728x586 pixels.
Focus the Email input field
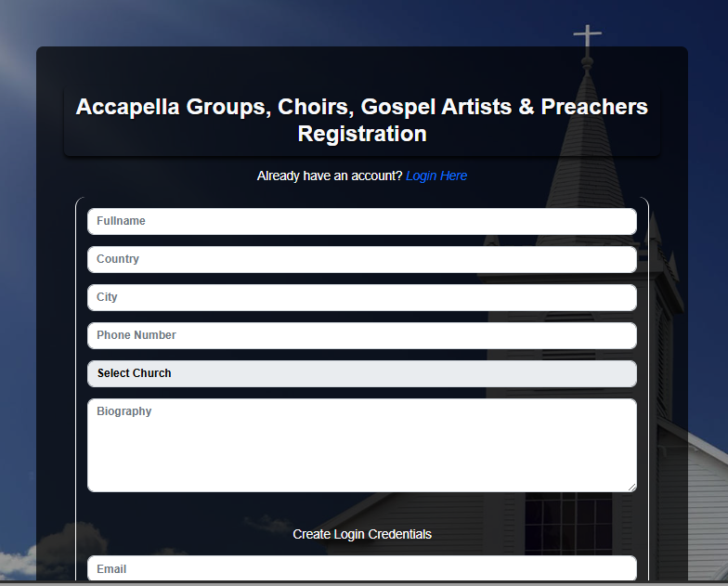(362, 568)
